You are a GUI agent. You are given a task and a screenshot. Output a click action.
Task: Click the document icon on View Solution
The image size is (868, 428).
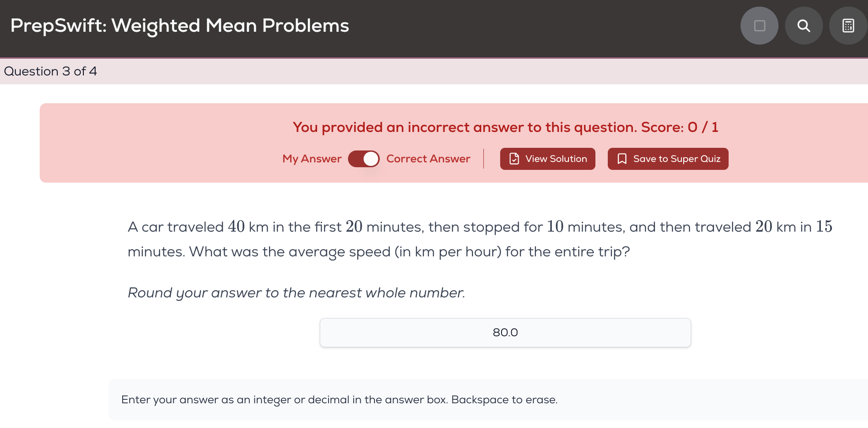tap(514, 159)
